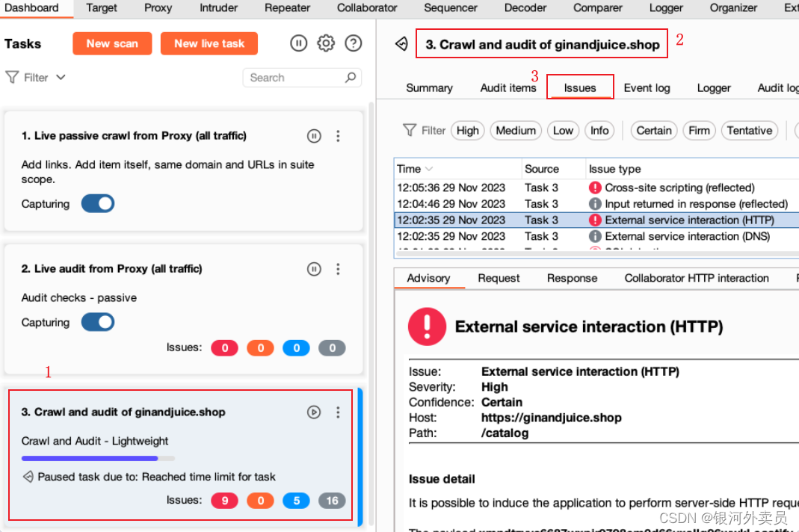The width and height of the screenshot is (799, 532).
Task: Select the External service interaction (DNS) row
Action: point(596,236)
